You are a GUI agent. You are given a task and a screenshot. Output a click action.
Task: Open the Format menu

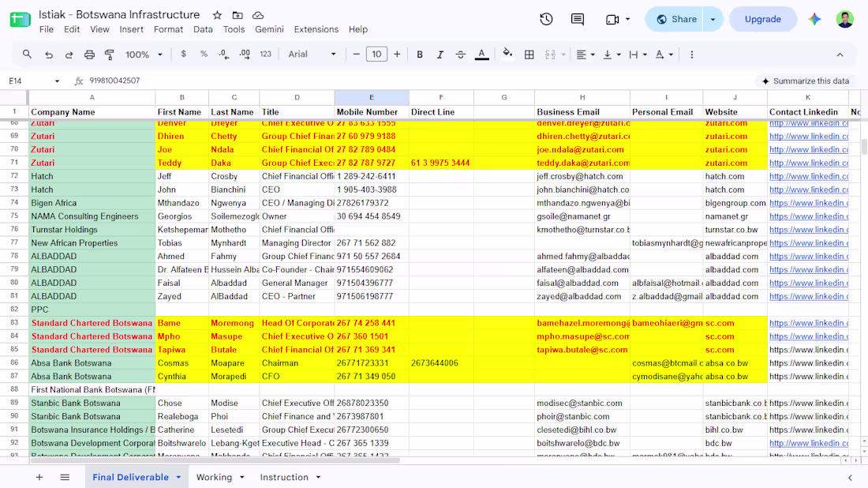coord(168,29)
